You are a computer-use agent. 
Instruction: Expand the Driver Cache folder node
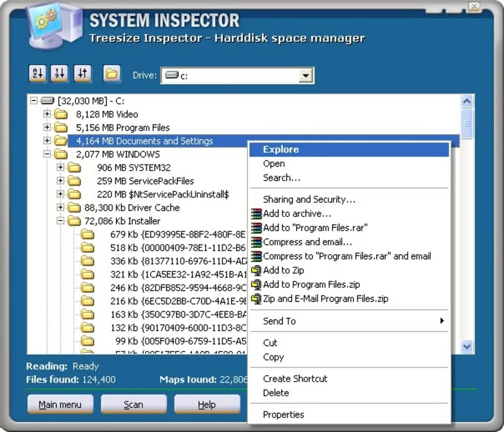pyautogui.click(x=60, y=207)
